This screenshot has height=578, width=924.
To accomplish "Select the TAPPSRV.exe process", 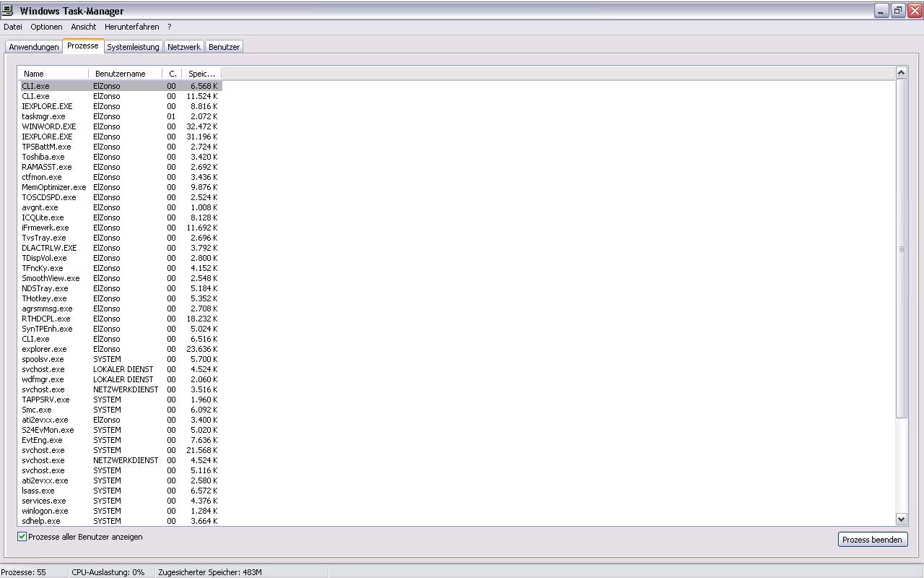I will pyautogui.click(x=121, y=400).
